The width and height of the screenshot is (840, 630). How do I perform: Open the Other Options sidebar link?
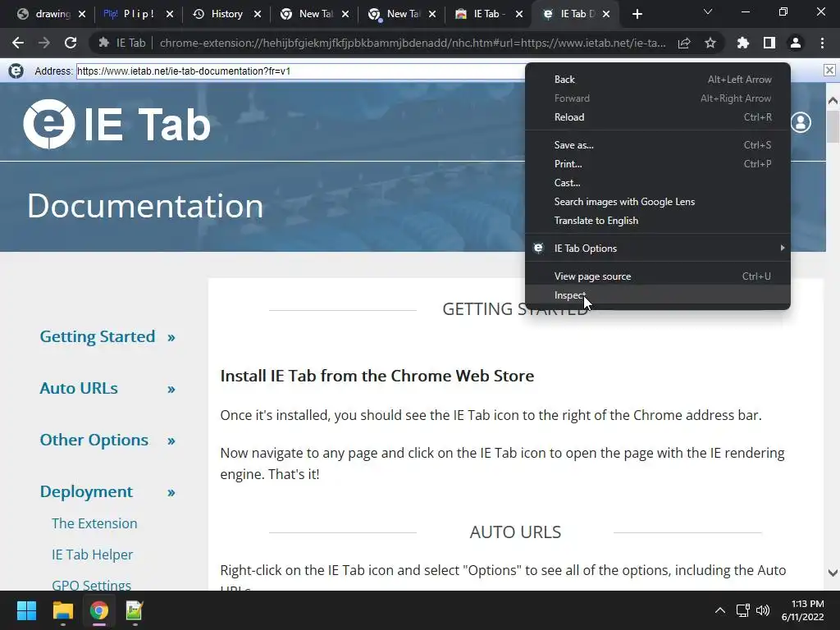[94, 440]
